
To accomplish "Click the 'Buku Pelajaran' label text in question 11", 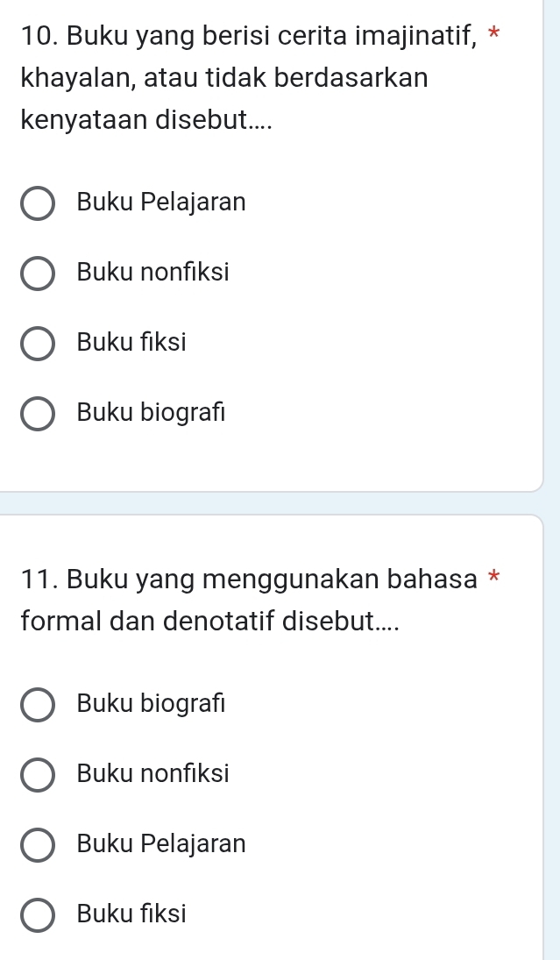I will click(161, 843).
